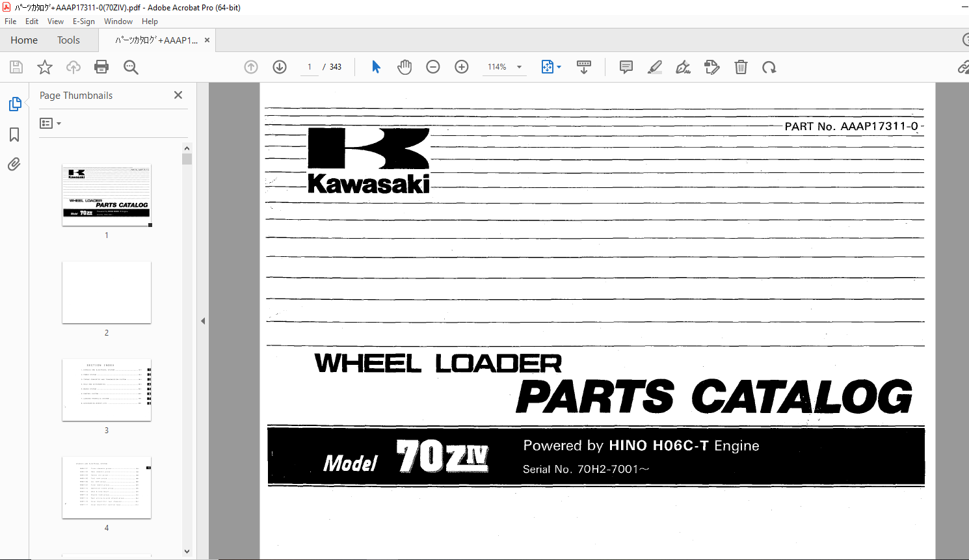Upload file to cloud icon
The image size is (969, 560).
point(73,67)
